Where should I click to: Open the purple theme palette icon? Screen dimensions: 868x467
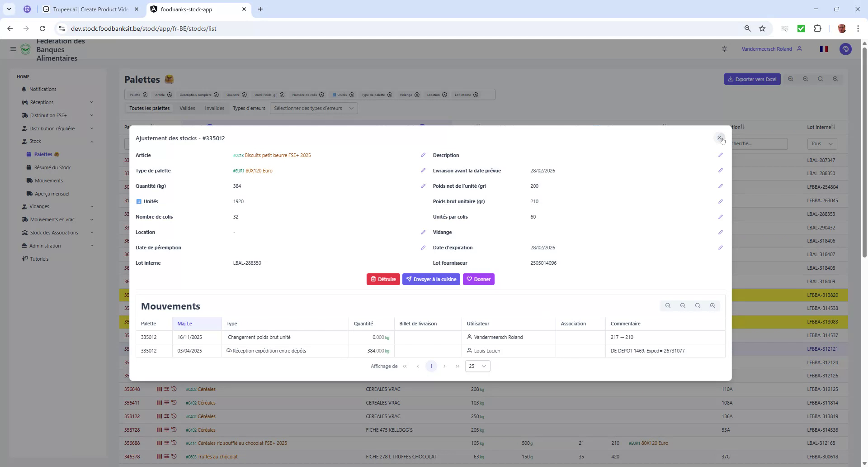[845, 49]
